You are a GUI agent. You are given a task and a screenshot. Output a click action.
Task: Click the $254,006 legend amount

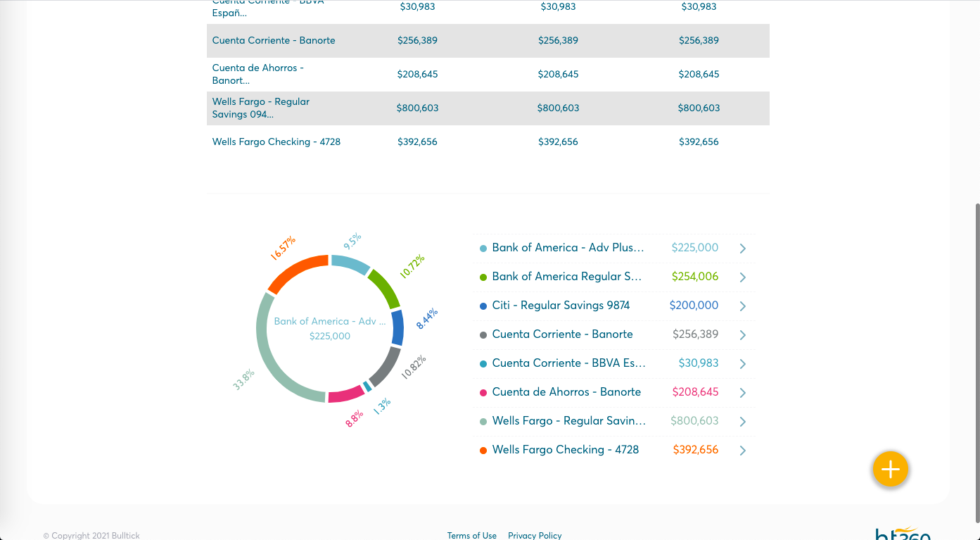click(x=695, y=277)
